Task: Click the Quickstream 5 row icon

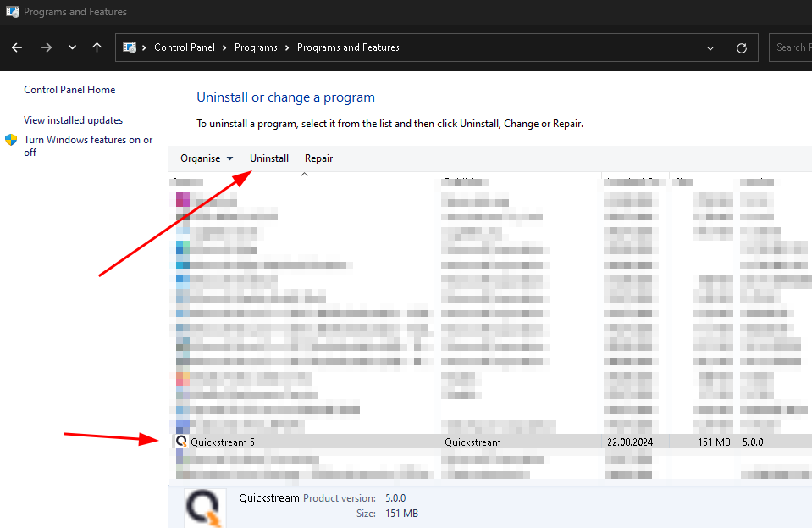Action: click(x=180, y=442)
